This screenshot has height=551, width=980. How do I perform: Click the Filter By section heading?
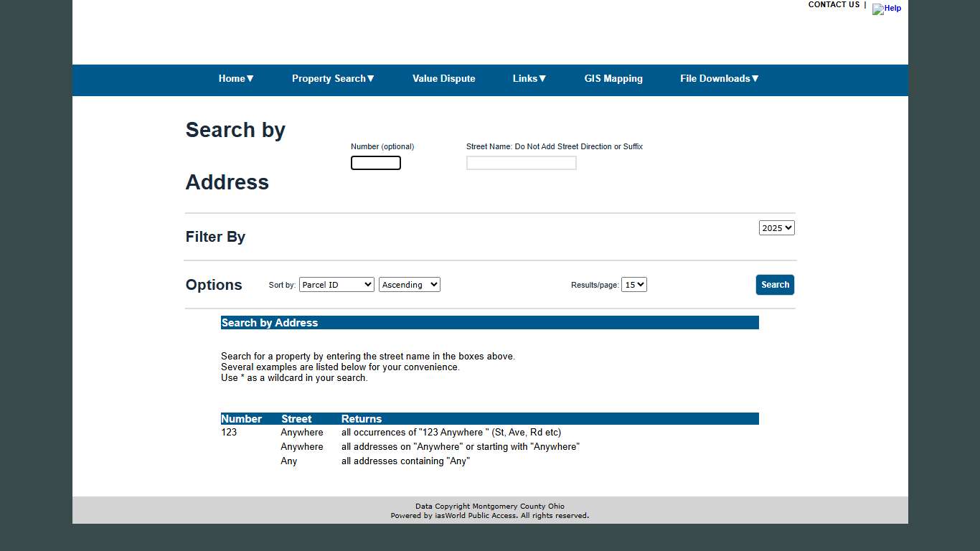(x=215, y=237)
